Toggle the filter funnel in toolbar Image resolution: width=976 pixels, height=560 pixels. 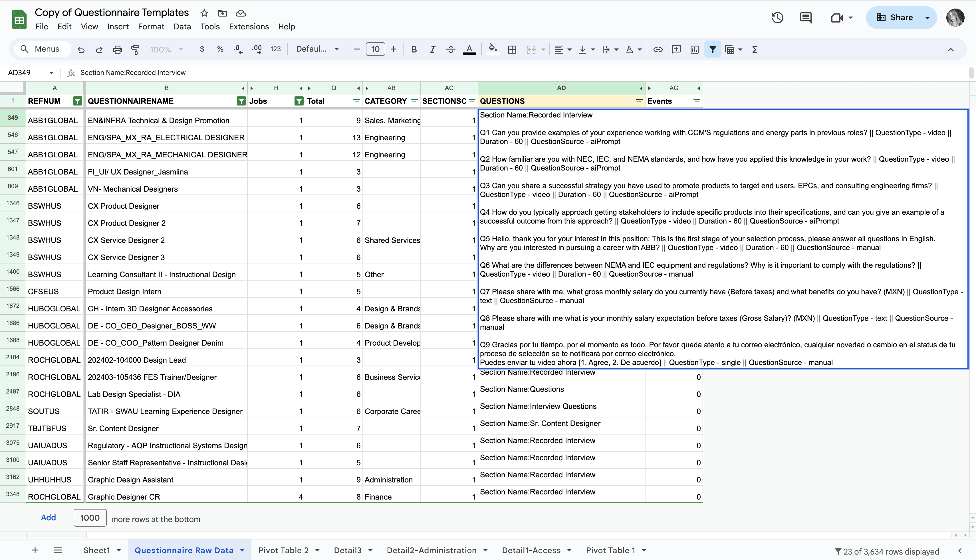(x=712, y=49)
